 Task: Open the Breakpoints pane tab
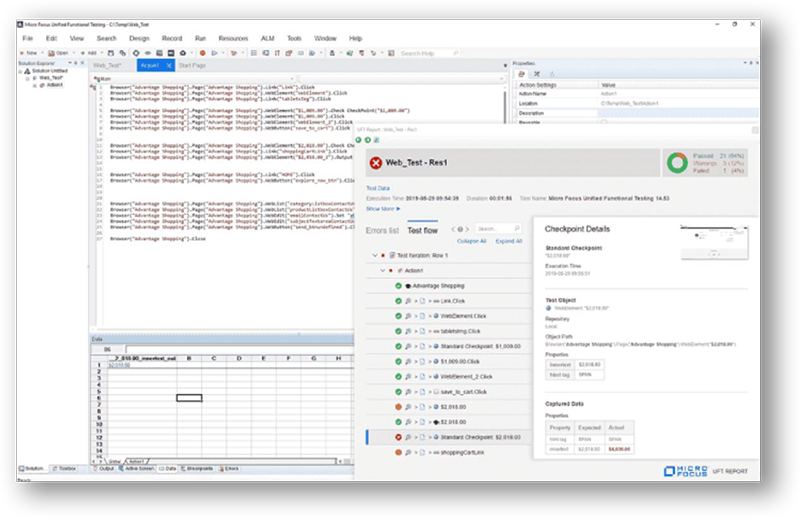[x=197, y=468]
